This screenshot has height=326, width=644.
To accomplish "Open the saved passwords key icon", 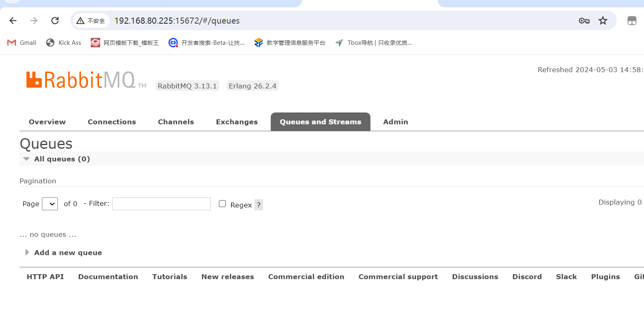I will [x=584, y=21].
